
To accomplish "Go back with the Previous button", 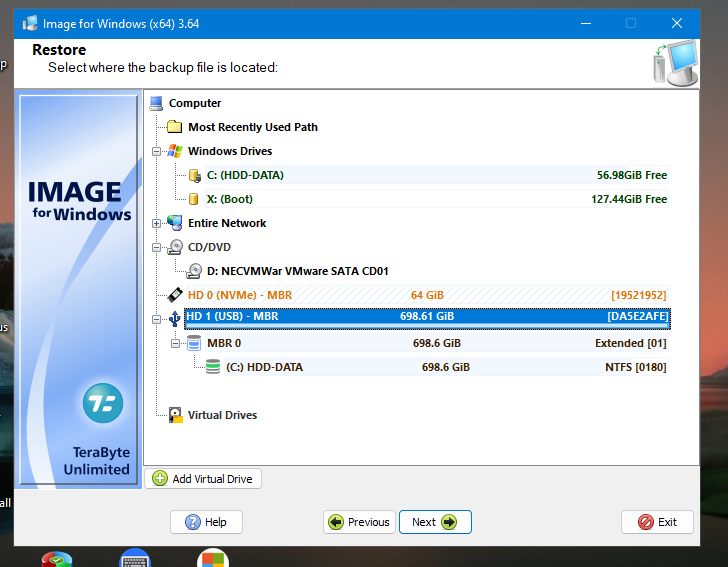I will (359, 522).
